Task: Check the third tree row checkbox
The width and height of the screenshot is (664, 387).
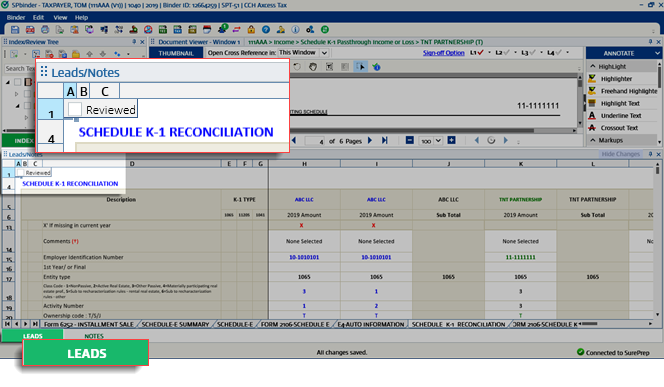Action: click(27, 106)
